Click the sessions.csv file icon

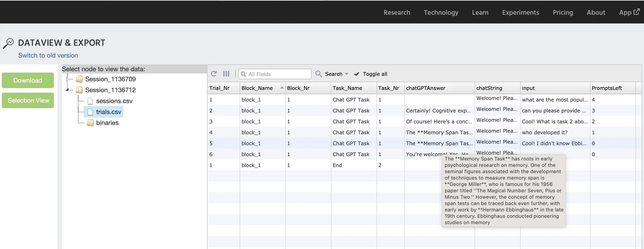(x=90, y=101)
